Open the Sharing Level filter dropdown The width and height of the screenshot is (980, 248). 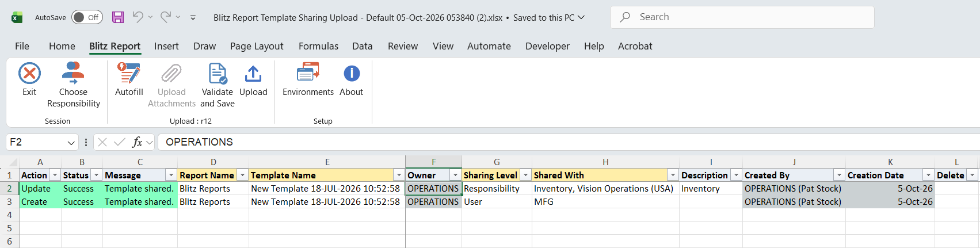click(525, 175)
